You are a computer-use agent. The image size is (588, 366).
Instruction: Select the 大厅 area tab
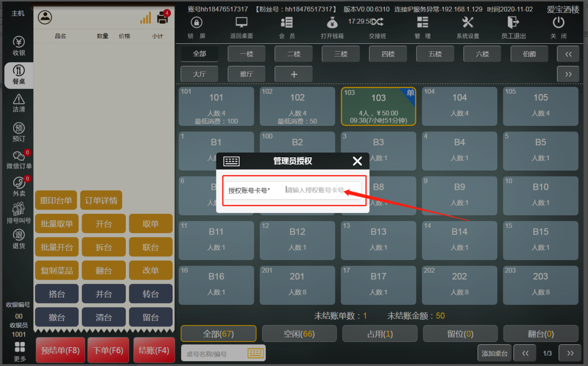[x=199, y=74]
